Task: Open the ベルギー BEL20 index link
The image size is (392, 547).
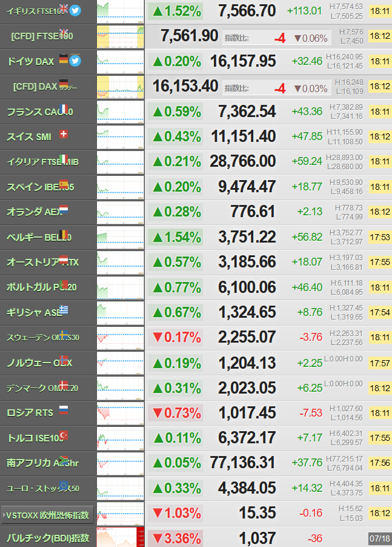Action: (39, 238)
